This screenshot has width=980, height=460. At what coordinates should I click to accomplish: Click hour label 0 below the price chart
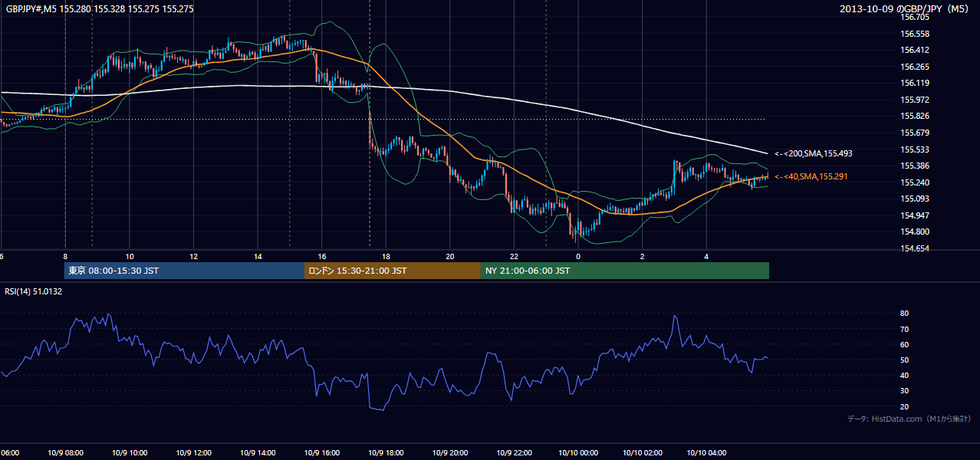click(579, 257)
